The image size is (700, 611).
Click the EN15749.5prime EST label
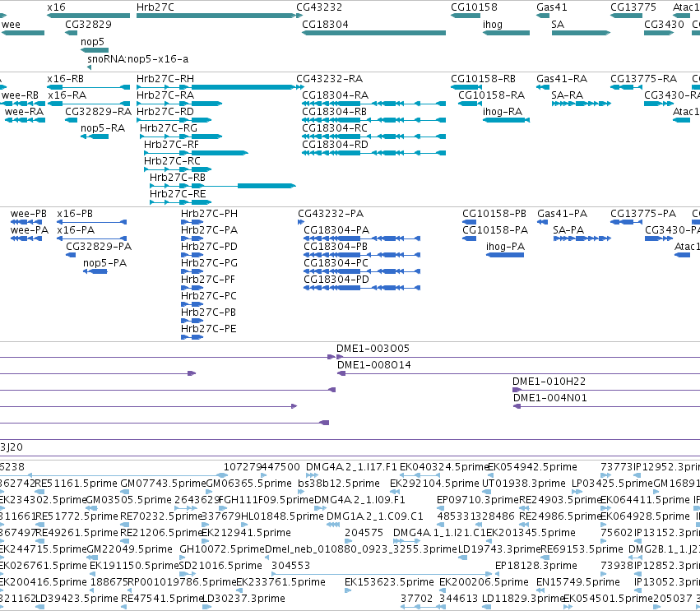[x=578, y=582]
